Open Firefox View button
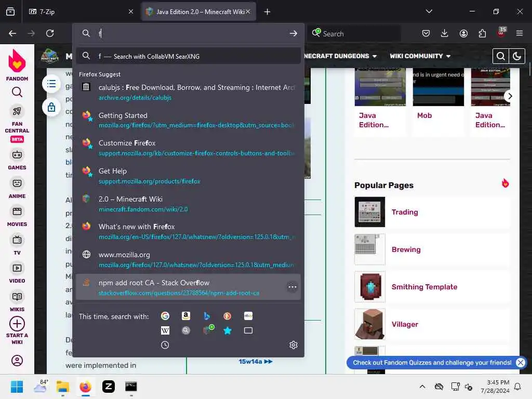 (x=10, y=11)
